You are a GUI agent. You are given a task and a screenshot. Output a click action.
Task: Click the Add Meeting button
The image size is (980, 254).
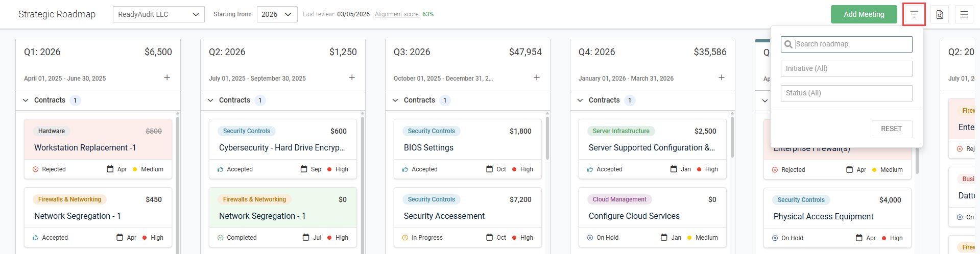point(864,14)
